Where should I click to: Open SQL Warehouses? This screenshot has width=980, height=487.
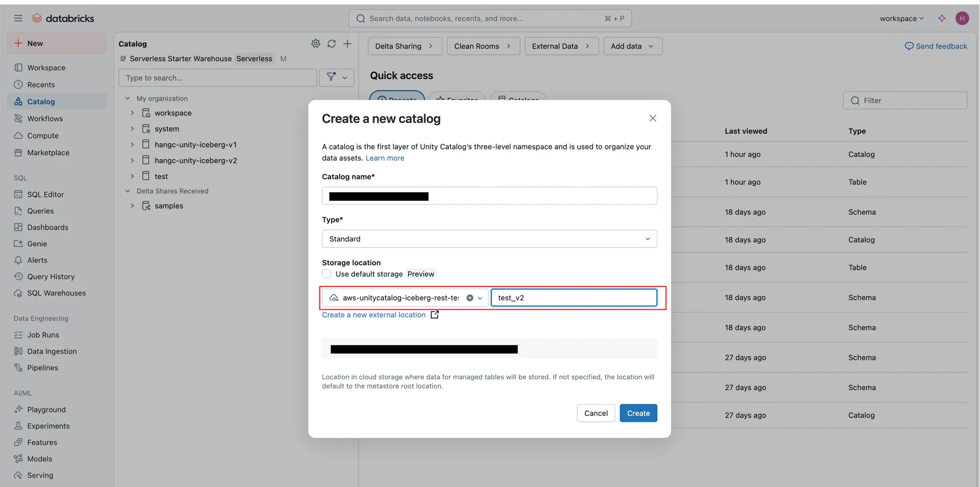tap(56, 293)
